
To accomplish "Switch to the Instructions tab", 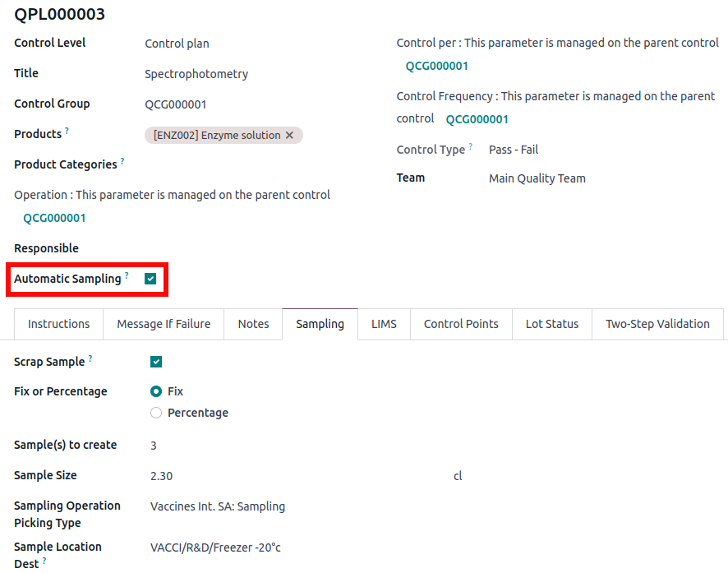I will pos(59,324).
